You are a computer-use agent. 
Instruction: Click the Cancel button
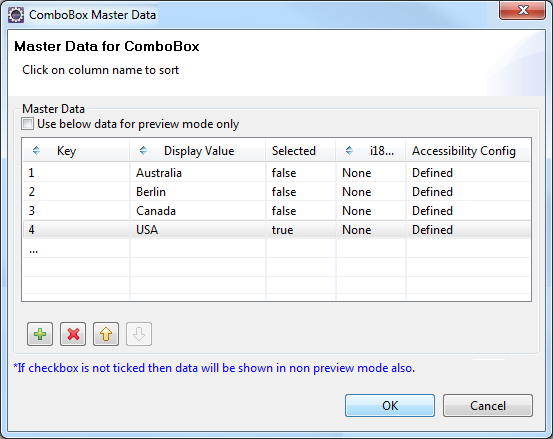[488, 406]
